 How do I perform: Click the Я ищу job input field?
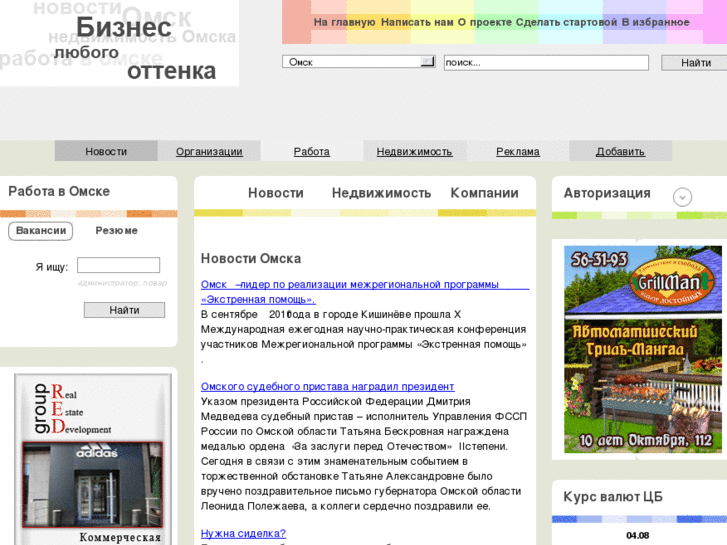(x=118, y=266)
